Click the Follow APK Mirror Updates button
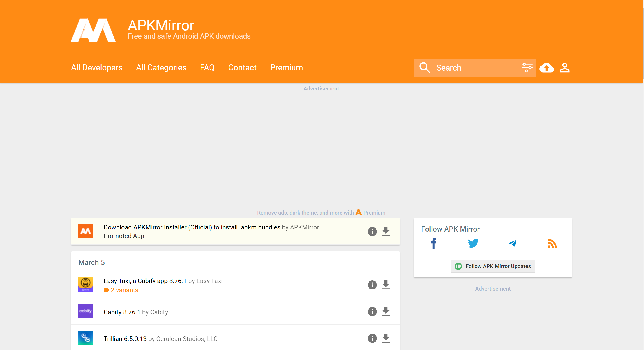The width and height of the screenshot is (644, 350). point(492,266)
